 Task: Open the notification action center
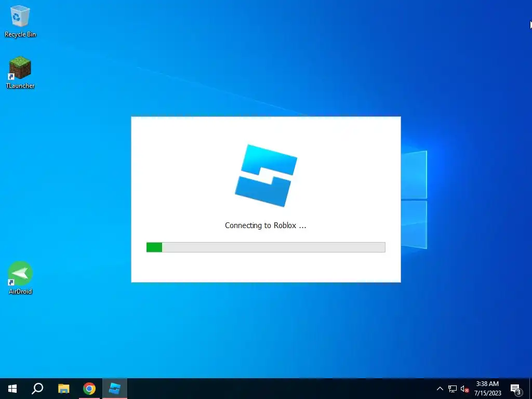pyautogui.click(x=516, y=389)
